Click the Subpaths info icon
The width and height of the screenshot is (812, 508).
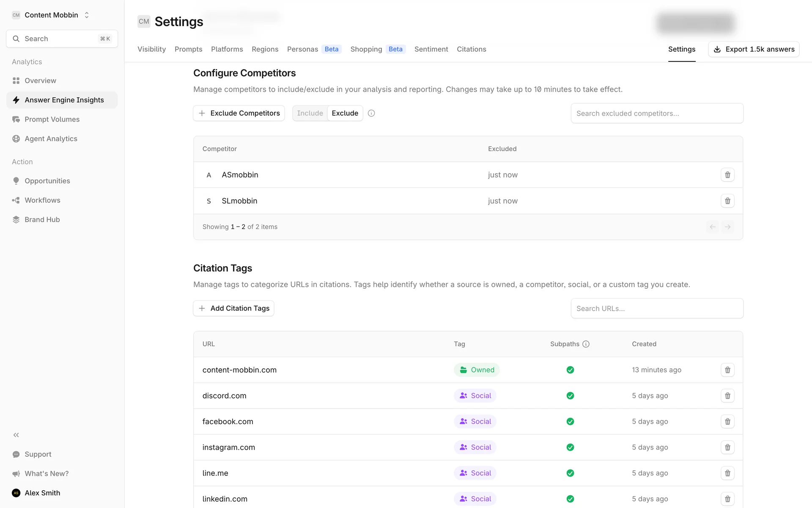point(586,344)
